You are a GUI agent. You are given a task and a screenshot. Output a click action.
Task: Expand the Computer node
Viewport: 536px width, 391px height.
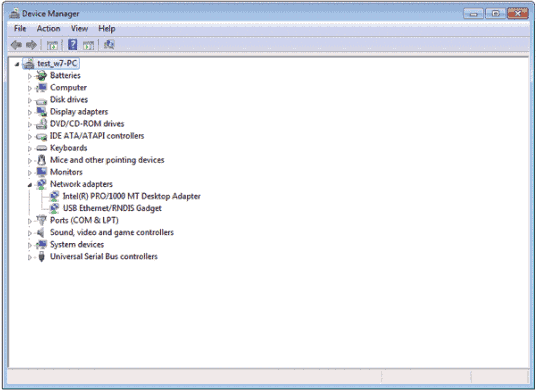[x=30, y=88]
